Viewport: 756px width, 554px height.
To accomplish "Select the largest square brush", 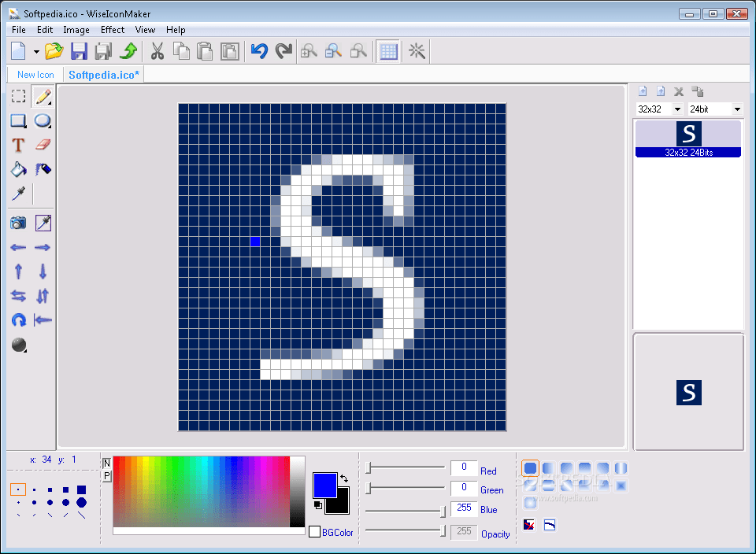I will tap(81, 489).
